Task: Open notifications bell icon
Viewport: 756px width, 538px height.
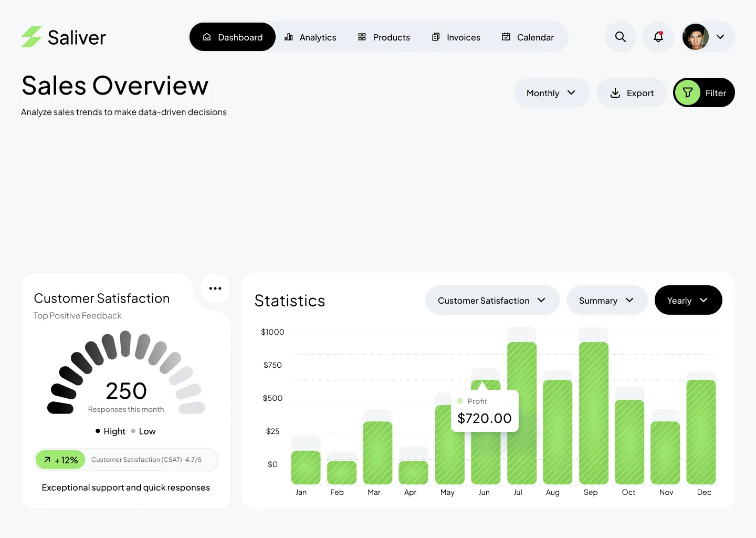Action: 658,37
